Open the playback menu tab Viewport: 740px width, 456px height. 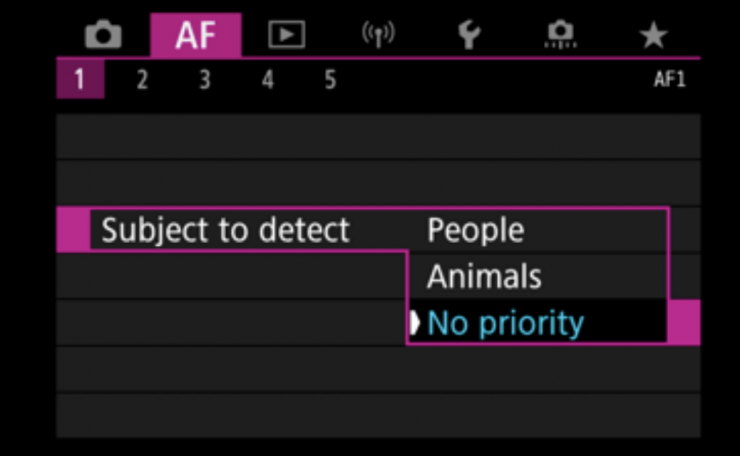pos(286,36)
